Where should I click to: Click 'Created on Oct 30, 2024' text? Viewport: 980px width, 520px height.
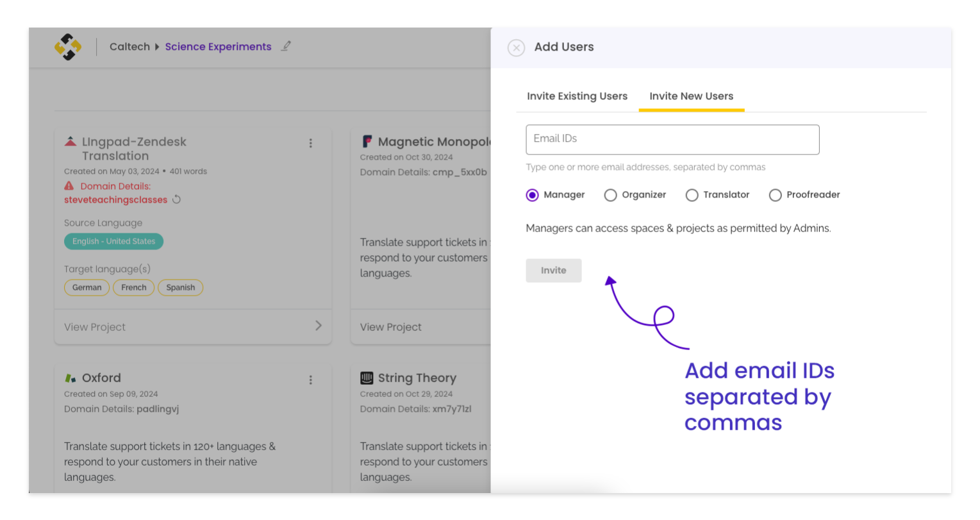[x=406, y=157]
